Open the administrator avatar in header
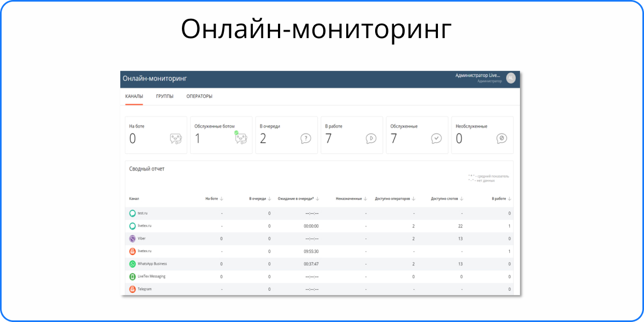The width and height of the screenshot is (644, 322). [511, 78]
